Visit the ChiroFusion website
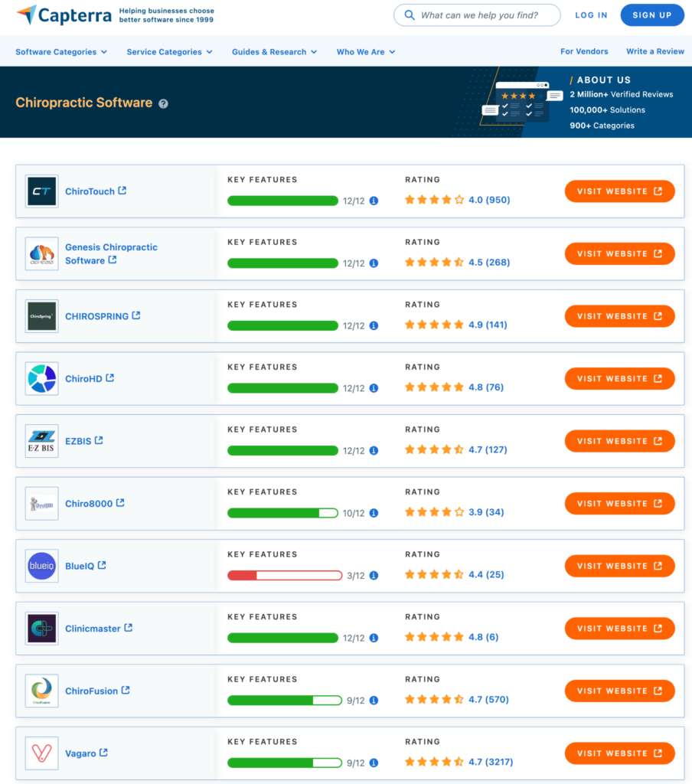This screenshot has height=784, width=692. click(619, 691)
